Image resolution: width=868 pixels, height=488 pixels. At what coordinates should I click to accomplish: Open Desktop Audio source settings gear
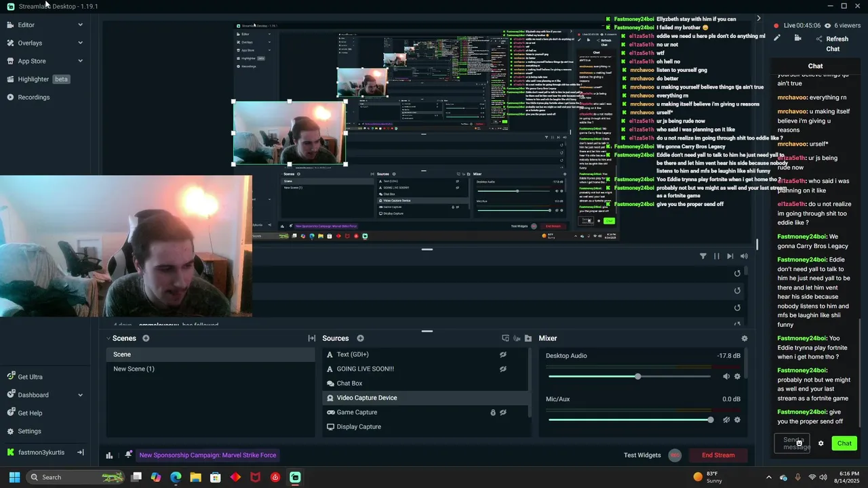tap(738, 376)
